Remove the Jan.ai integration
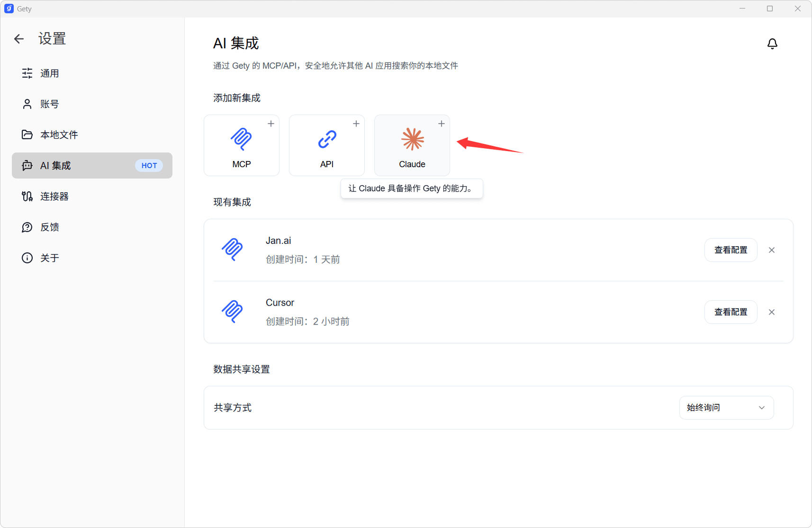Image resolution: width=812 pixels, height=528 pixels. tap(772, 250)
